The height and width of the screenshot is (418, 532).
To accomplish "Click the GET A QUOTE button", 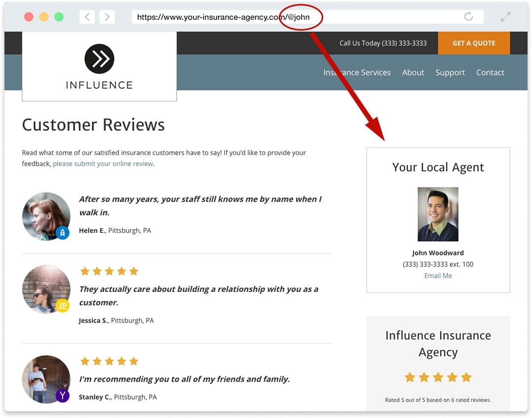I will (474, 43).
